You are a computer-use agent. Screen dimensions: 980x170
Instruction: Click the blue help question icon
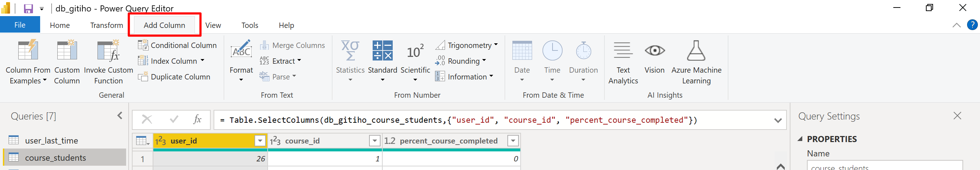[x=972, y=25]
